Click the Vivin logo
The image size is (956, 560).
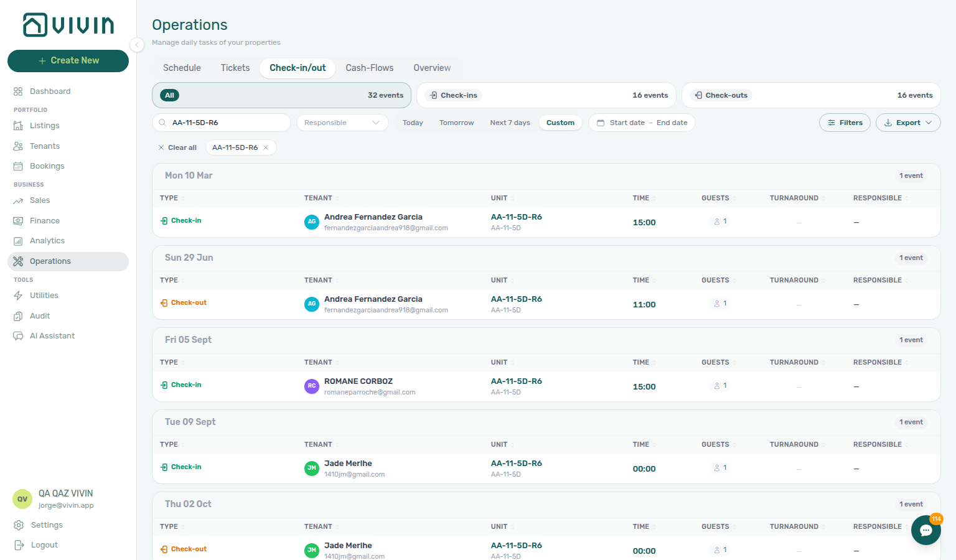[68, 25]
